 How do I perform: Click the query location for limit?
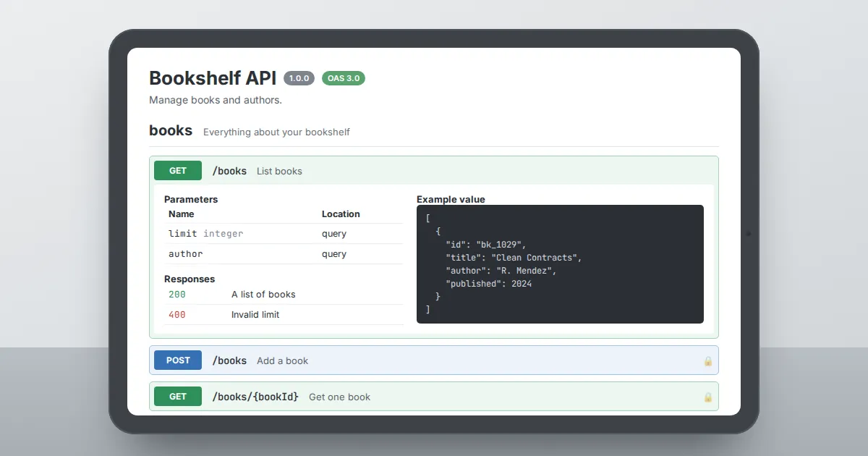[x=334, y=234]
